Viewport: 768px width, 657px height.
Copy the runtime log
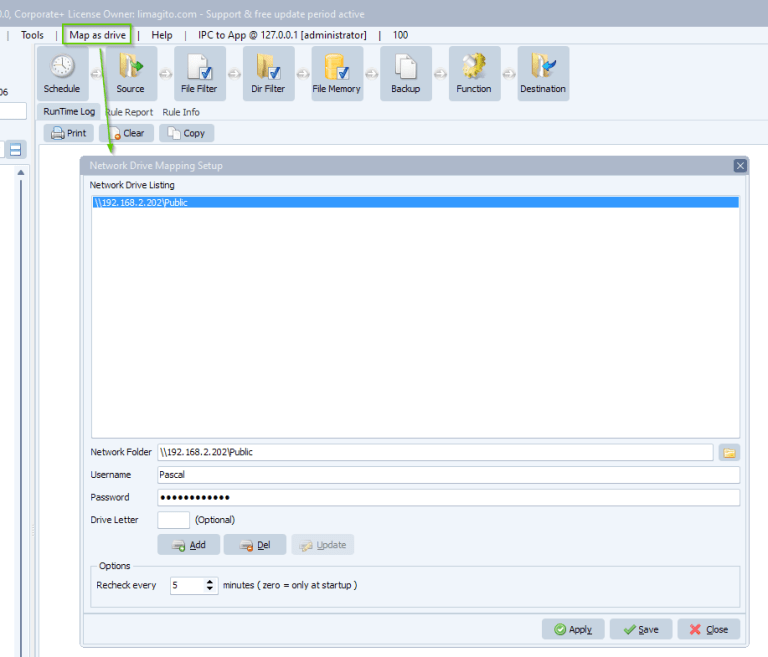pyautogui.click(x=187, y=133)
